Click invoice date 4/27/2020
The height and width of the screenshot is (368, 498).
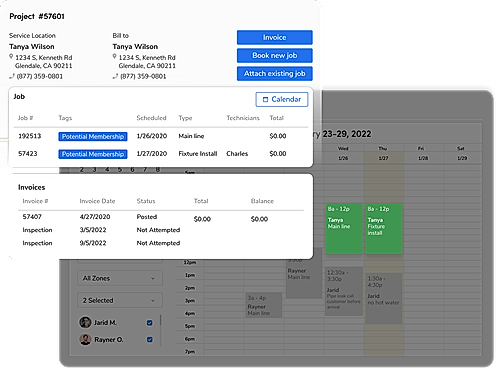coord(95,217)
